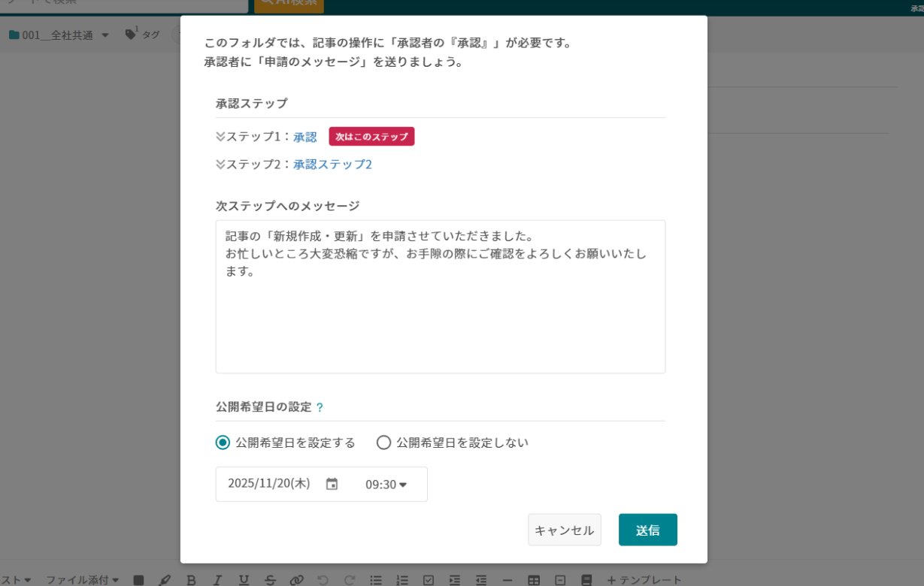Image resolution: width=924 pixels, height=586 pixels.
Task: Insert a table into the article
Action: tap(532, 579)
